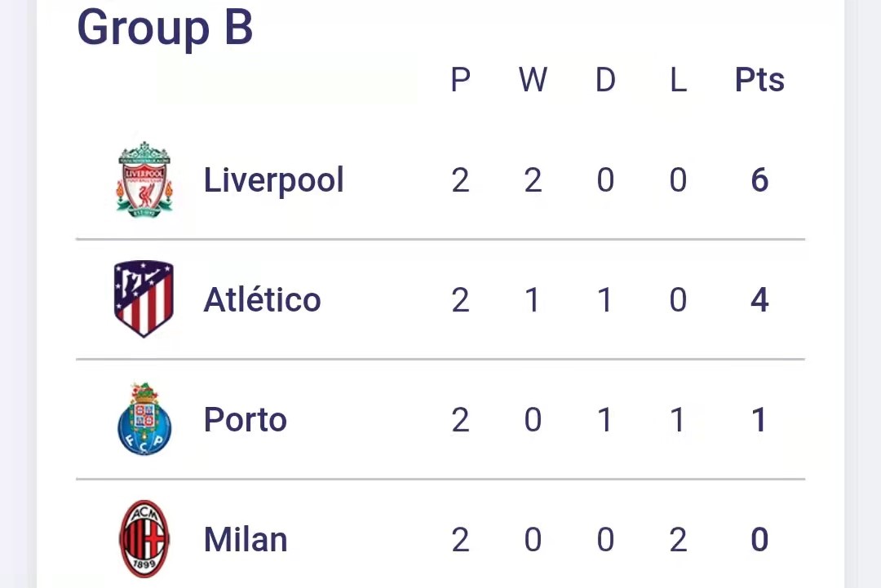Viewport: 881px width, 588px height.
Task: Click the Liverpool club crest
Action: (x=144, y=179)
